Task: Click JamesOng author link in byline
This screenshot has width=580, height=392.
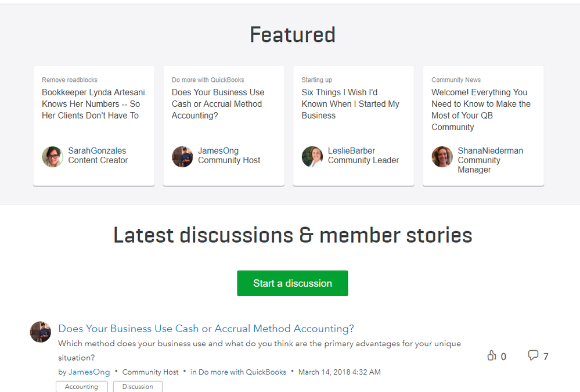Action: [89, 372]
